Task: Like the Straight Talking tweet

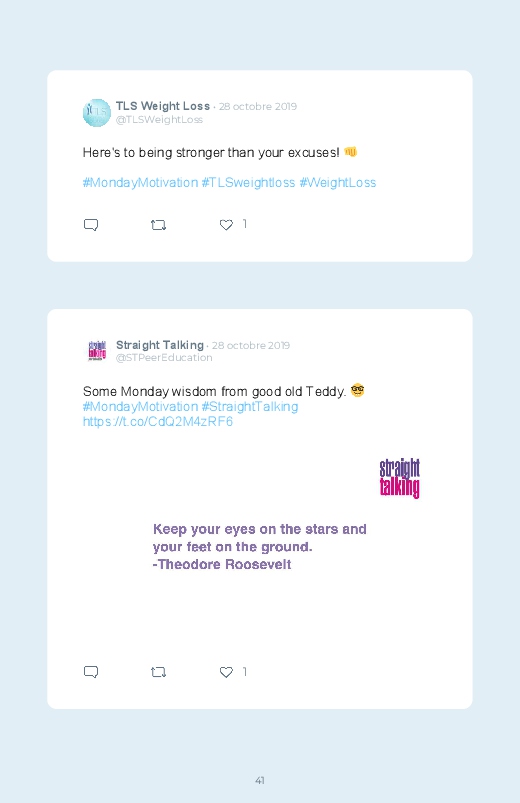Action: pos(226,672)
